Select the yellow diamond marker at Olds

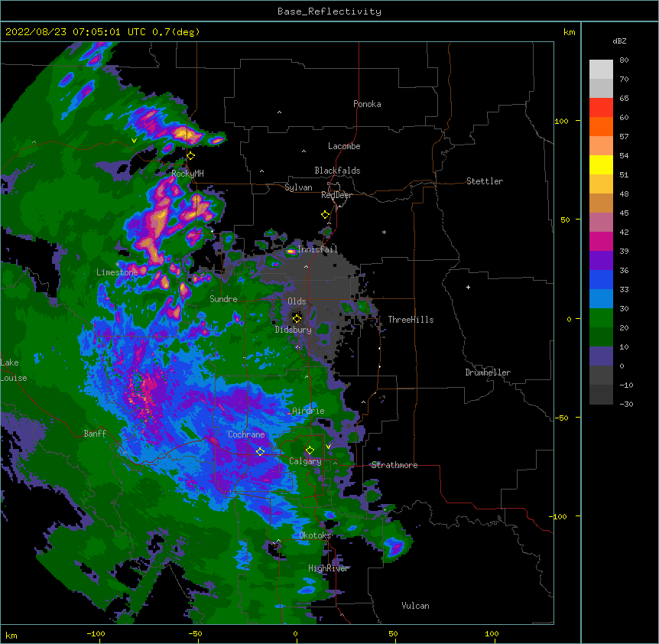[297, 318]
